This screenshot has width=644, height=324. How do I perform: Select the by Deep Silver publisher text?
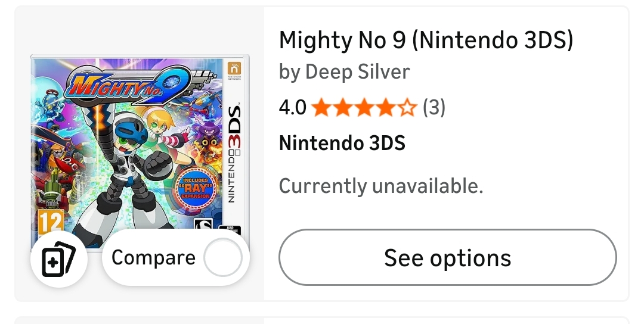tap(344, 72)
